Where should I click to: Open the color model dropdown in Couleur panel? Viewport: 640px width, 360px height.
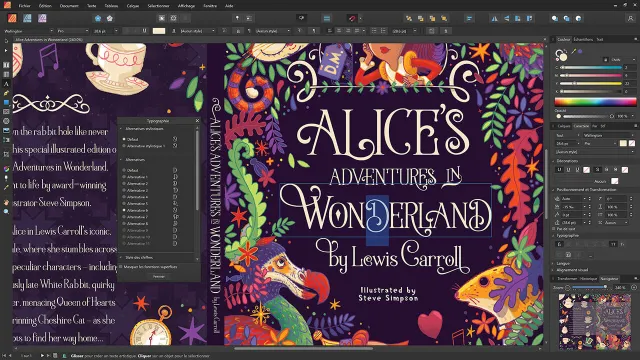[623, 60]
